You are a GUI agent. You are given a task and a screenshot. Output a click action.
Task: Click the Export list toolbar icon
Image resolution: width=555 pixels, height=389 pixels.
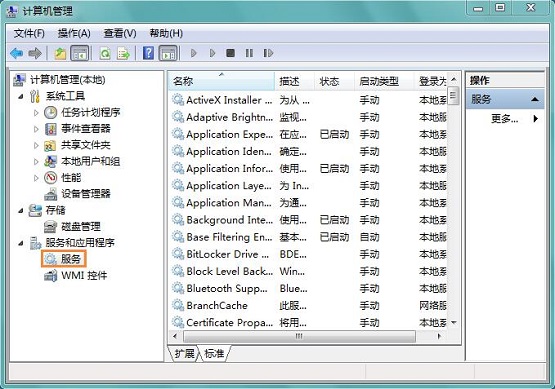click(124, 53)
